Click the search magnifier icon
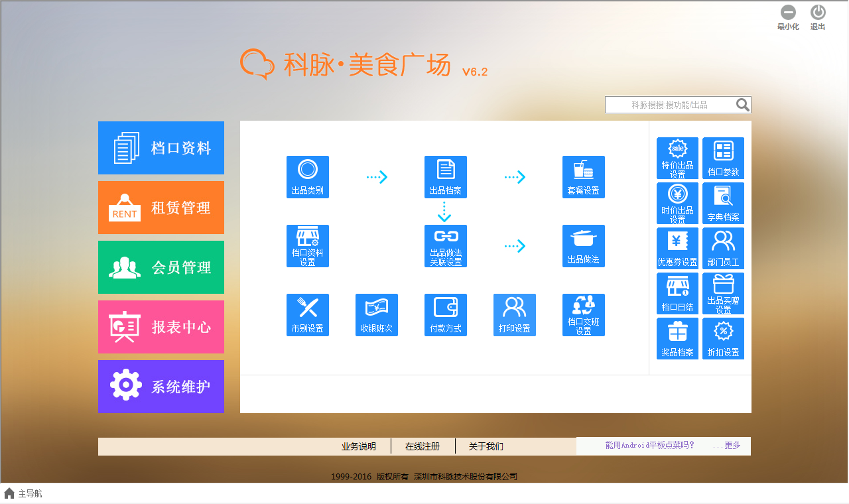 click(743, 105)
